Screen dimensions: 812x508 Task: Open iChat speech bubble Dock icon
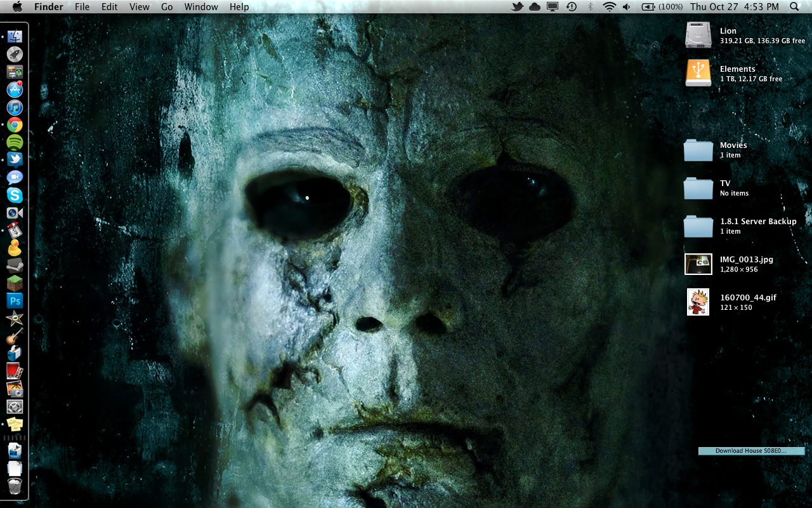[x=15, y=178]
